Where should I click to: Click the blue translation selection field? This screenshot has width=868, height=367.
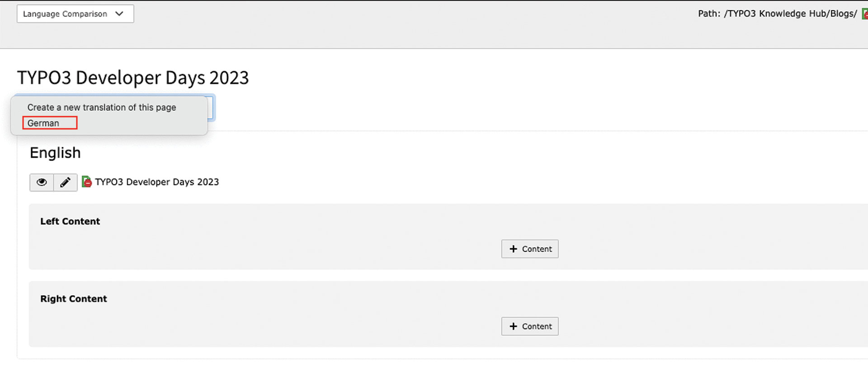click(211, 108)
